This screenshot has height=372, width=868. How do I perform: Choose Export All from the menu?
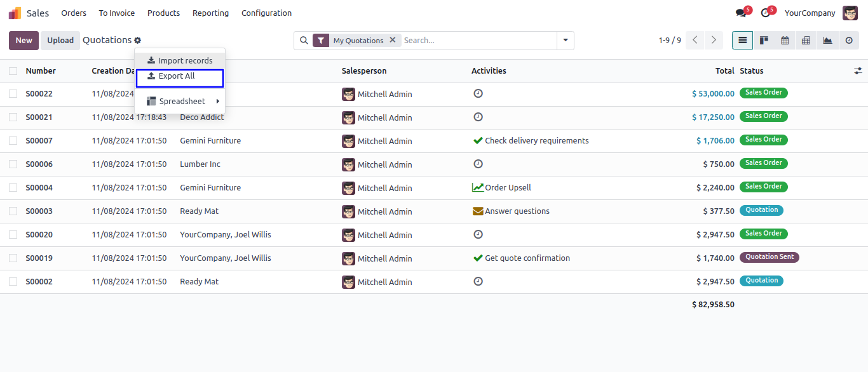tap(177, 76)
